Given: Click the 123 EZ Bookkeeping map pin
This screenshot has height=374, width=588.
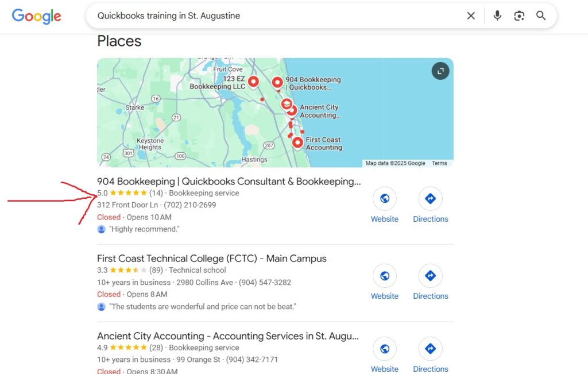Looking at the screenshot, I should click(253, 82).
